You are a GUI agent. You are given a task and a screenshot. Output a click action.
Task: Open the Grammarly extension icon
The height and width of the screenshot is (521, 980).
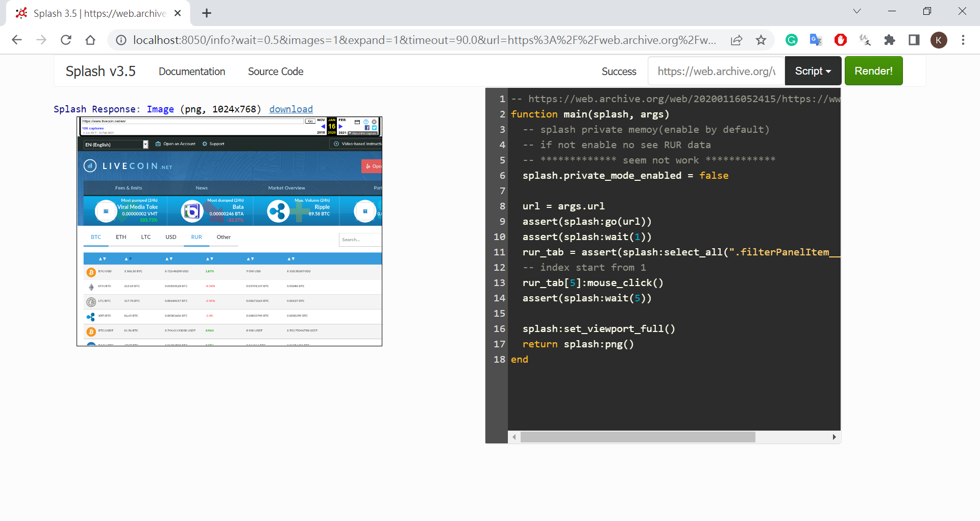tap(792, 40)
